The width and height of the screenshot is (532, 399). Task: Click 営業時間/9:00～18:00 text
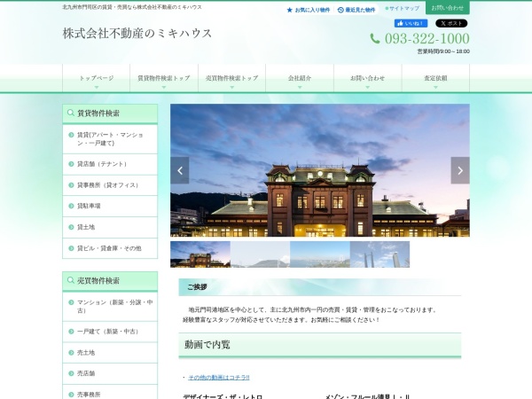click(x=443, y=51)
